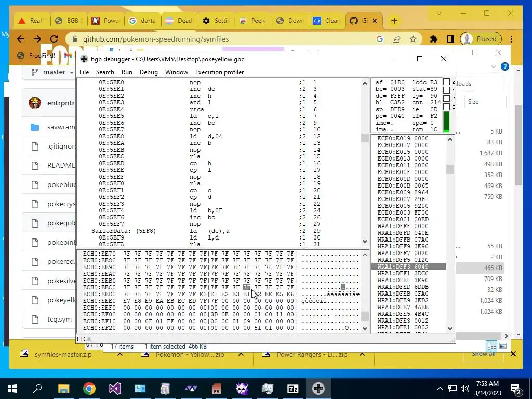Toggle the c flag checkbox

[446, 107]
